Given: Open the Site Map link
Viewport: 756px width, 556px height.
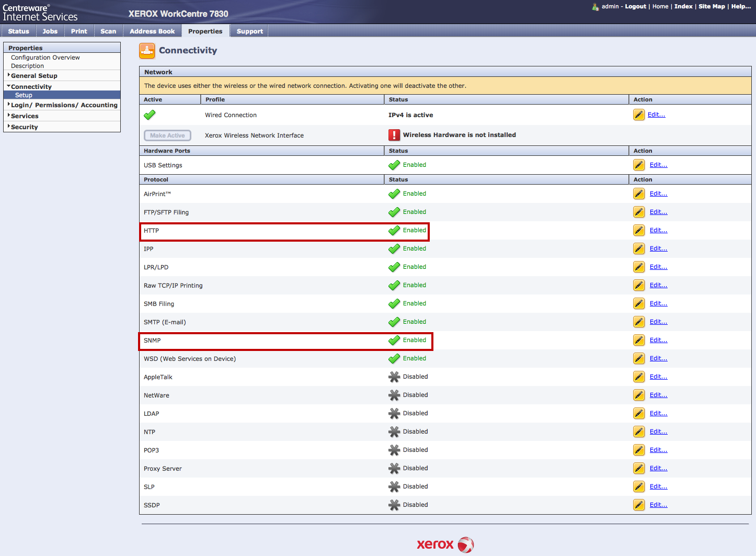Looking at the screenshot, I should (x=712, y=7).
